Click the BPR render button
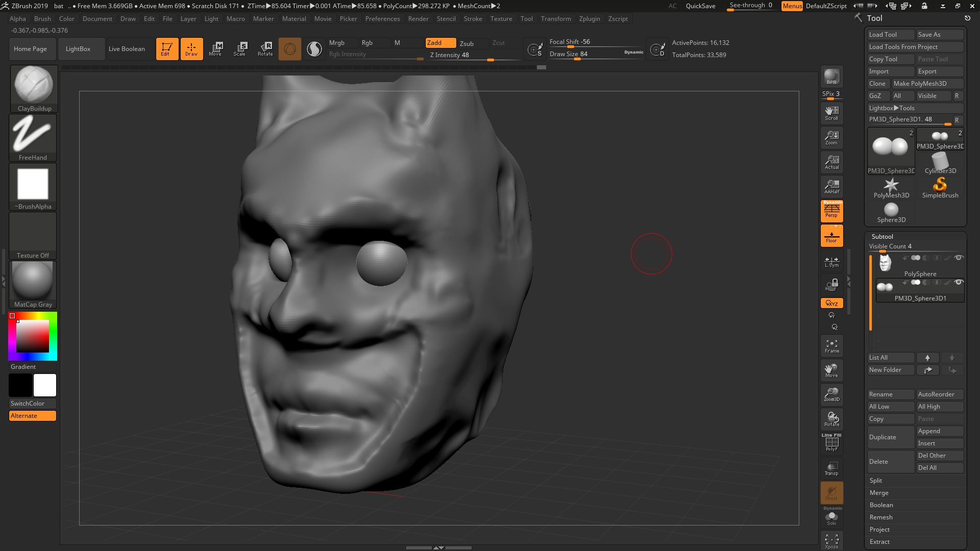Image resolution: width=980 pixels, height=551 pixels. tap(831, 77)
